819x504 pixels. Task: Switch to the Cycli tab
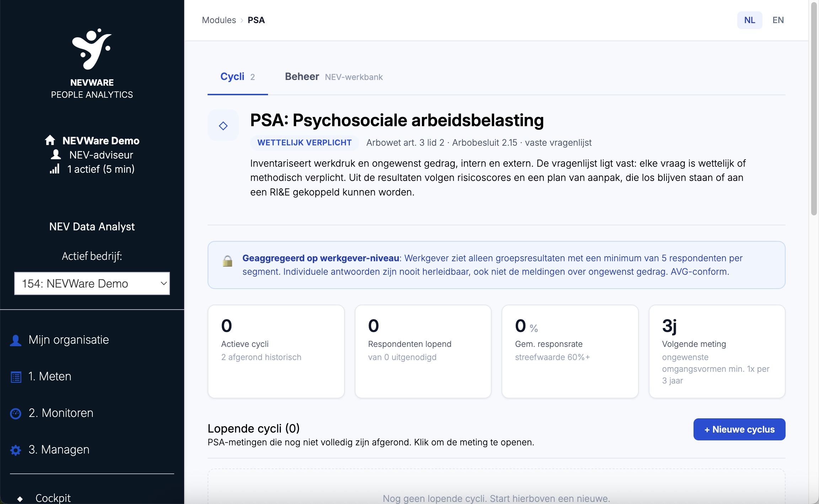tap(237, 77)
